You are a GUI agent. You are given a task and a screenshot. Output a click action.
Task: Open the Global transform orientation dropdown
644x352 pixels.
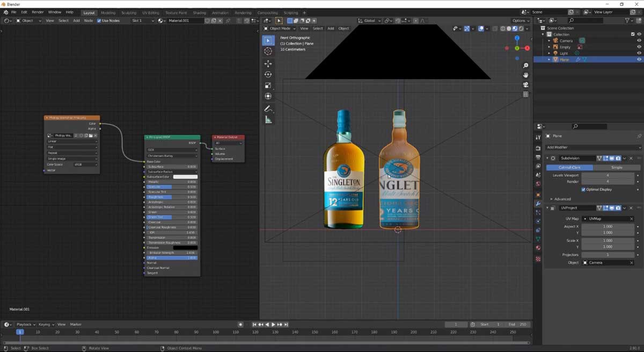tap(370, 20)
